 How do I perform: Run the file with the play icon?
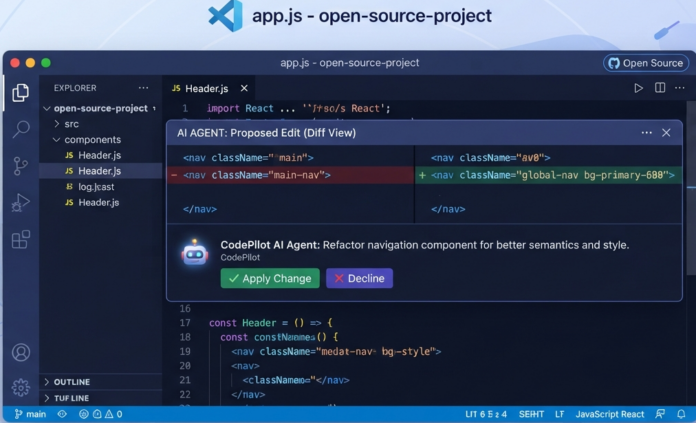click(x=638, y=88)
